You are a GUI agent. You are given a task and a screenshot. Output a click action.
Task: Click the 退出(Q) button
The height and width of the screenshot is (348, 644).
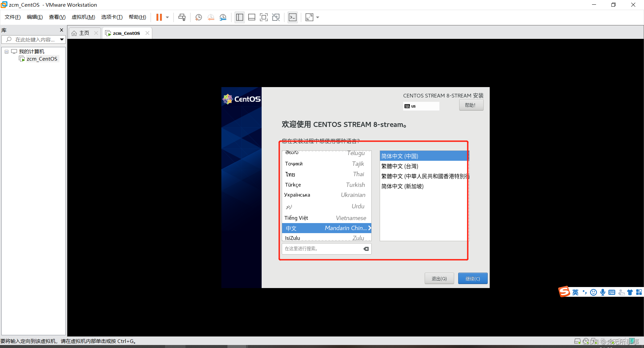(x=439, y=278)
